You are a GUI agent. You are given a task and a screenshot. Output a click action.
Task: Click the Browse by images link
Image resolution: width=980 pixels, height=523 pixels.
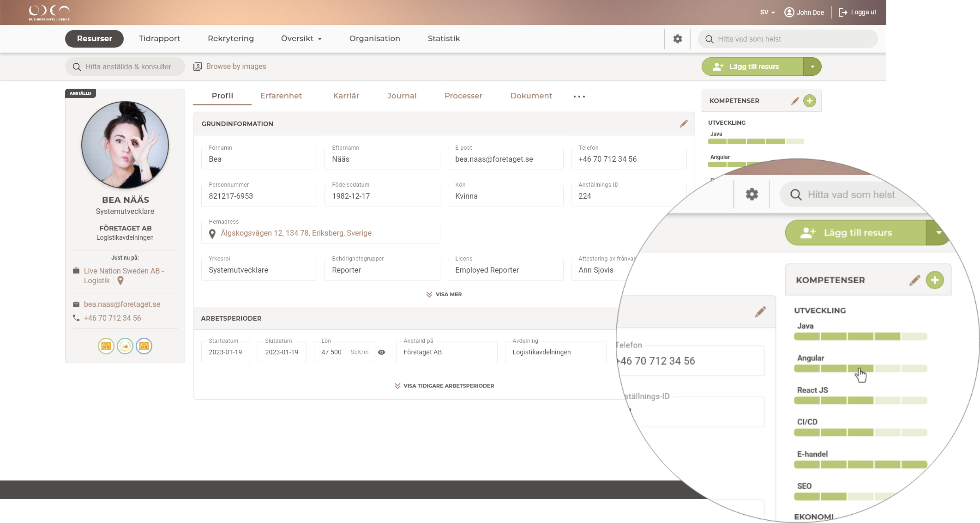click(236, 67)
